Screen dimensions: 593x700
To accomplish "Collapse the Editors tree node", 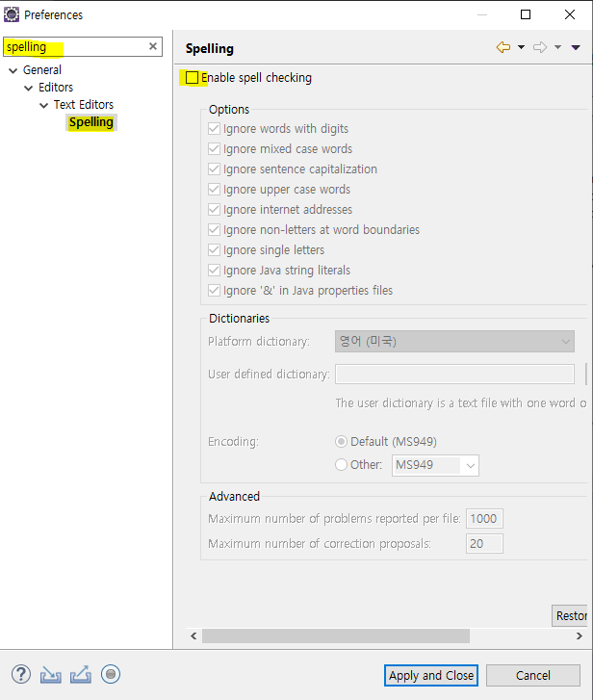I will point(29,88).
